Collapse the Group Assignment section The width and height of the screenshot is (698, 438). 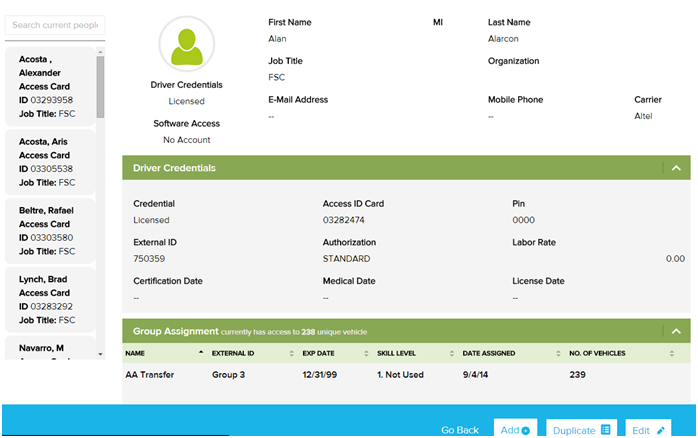coord(676,331)
